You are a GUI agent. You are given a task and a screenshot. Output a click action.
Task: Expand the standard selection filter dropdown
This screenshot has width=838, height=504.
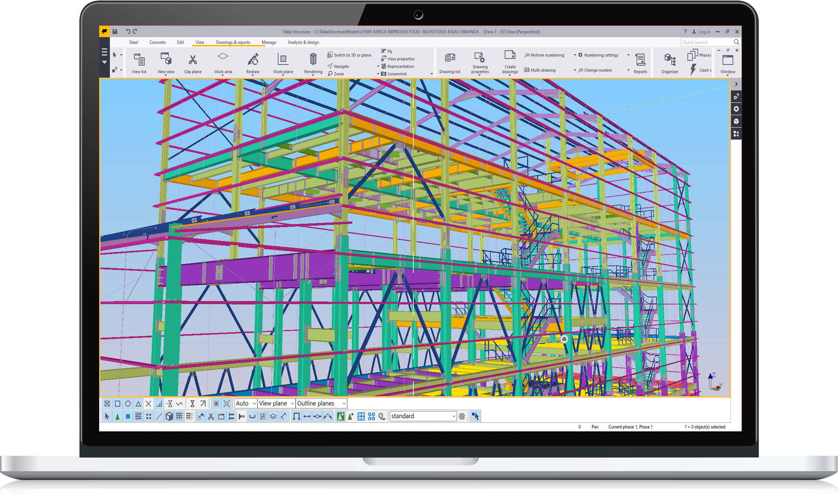tap(453, 416)
